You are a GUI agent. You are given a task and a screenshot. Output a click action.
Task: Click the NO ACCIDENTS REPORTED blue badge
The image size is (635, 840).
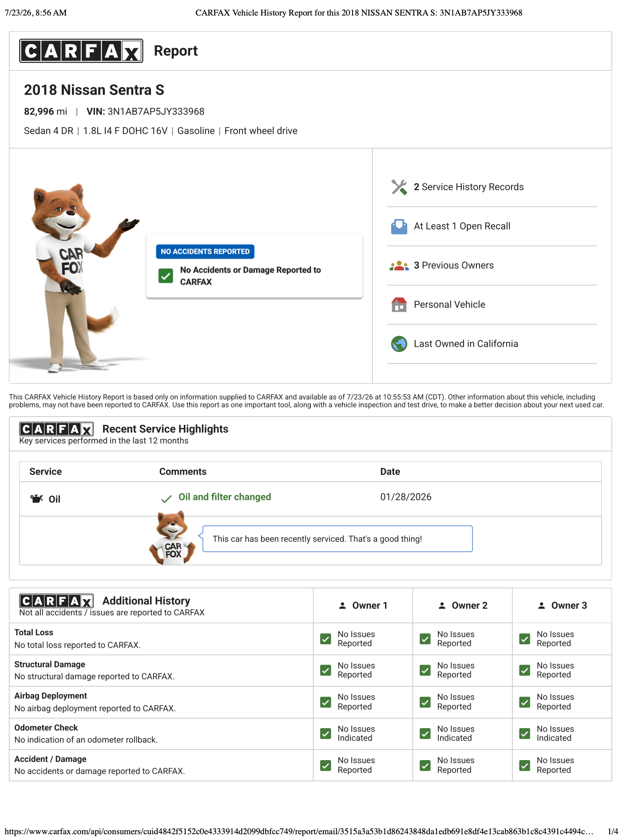click(205, 251)
